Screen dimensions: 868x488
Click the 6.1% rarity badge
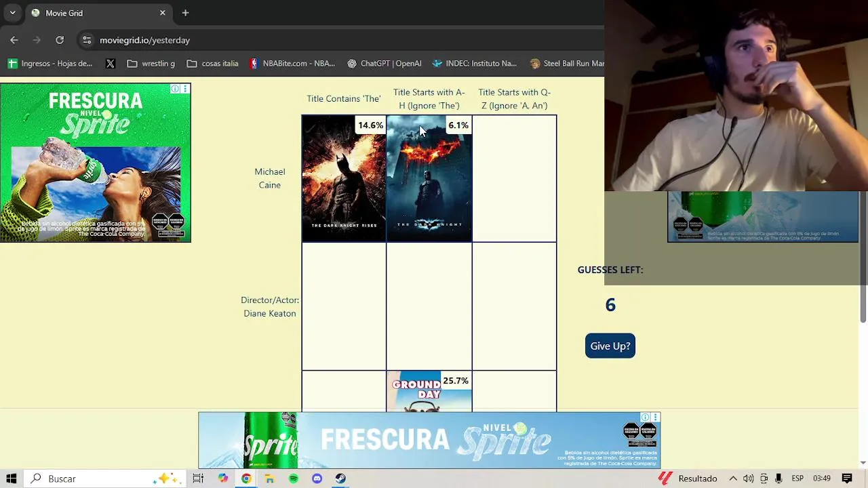(x=458, y=125)
